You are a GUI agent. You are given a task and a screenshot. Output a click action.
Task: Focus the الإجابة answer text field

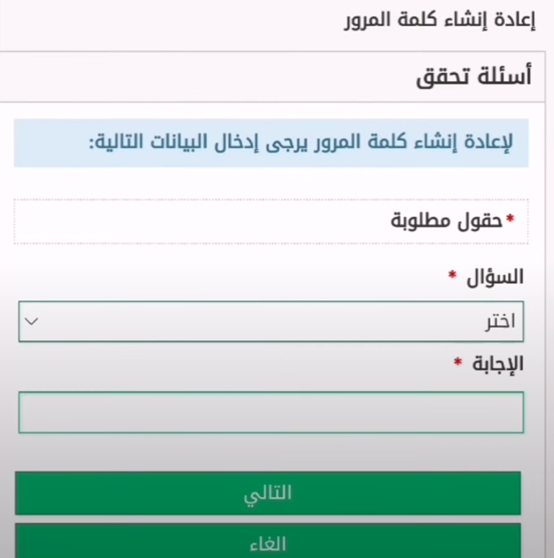coord(271,412)
